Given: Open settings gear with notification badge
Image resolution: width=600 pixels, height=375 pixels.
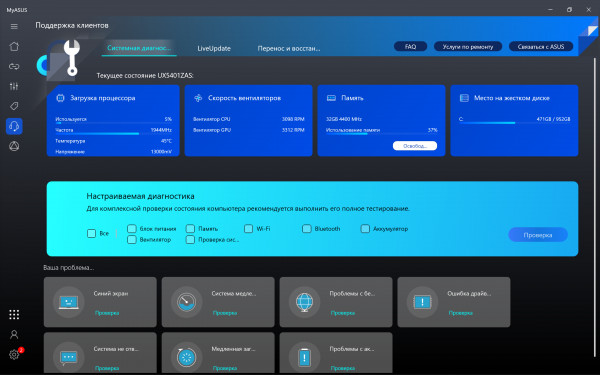Looking at the screenshot, I should (x=14, y=354).
